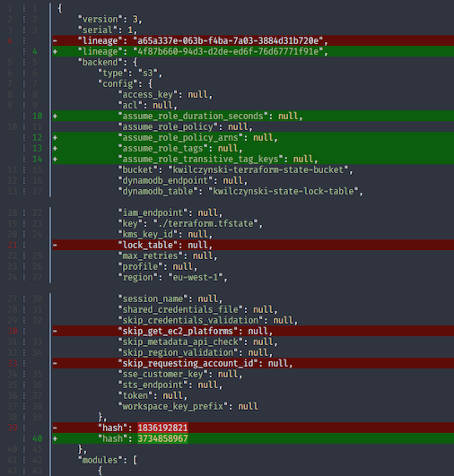Screen dimensions: 454x476
Task: Click the removed "lock_table": null line
Action: tap(253, 245)
